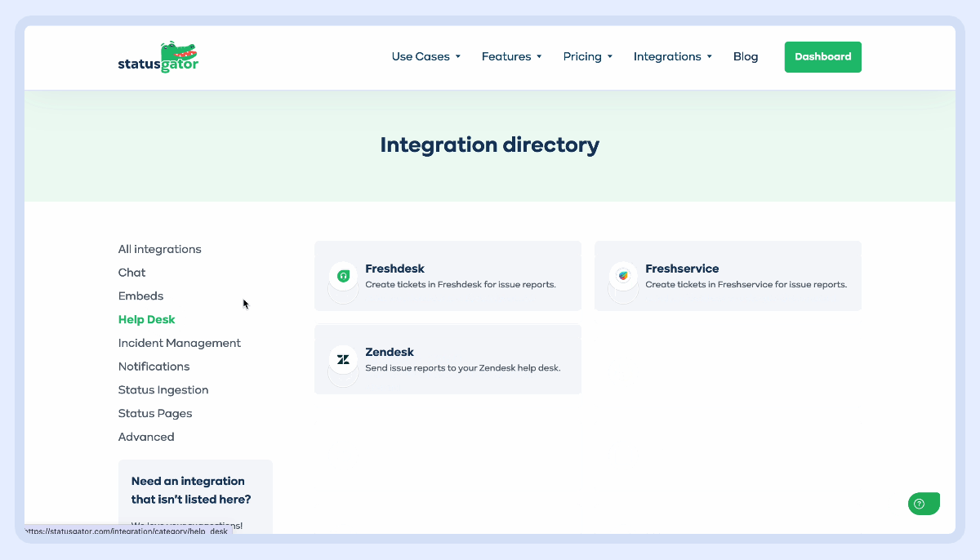Select the Chat category
This screenshot has height=560, width=980.
132,273
